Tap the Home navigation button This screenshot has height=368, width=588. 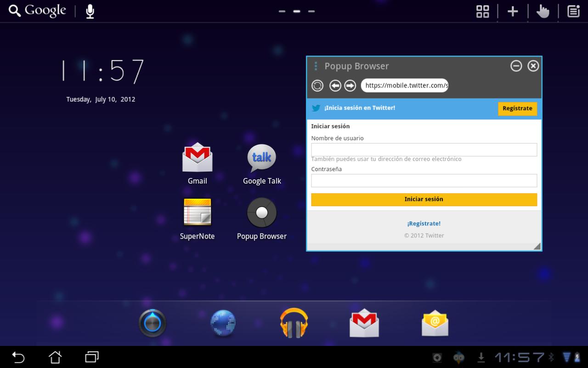pos(55,357)
